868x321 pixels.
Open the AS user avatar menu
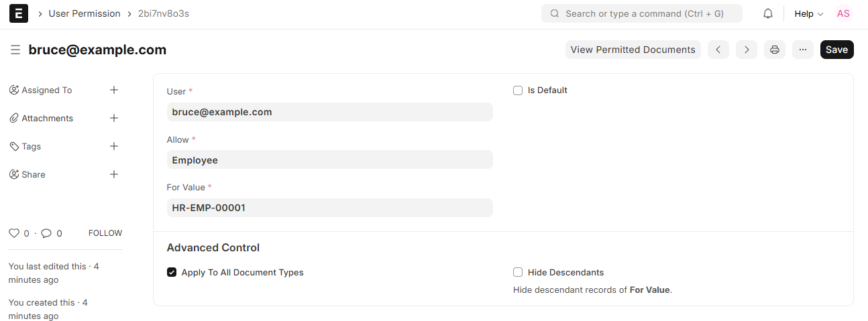(x=843, y=13)
